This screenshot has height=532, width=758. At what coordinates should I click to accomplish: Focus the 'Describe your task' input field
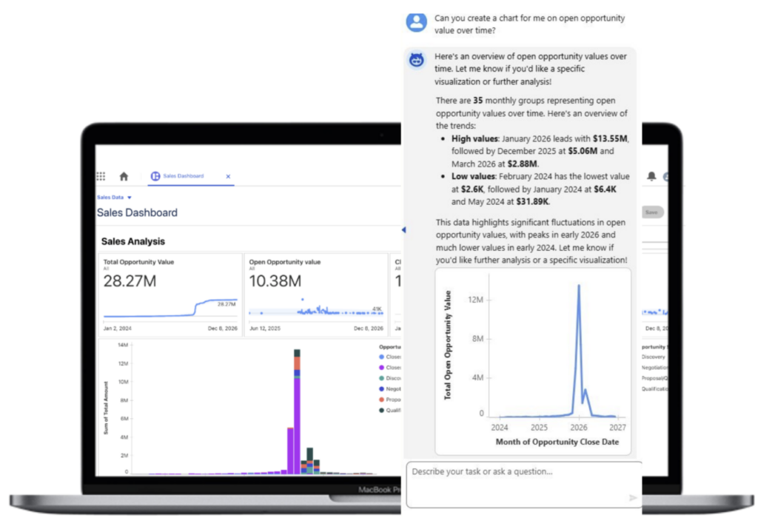tap(518, 472)
